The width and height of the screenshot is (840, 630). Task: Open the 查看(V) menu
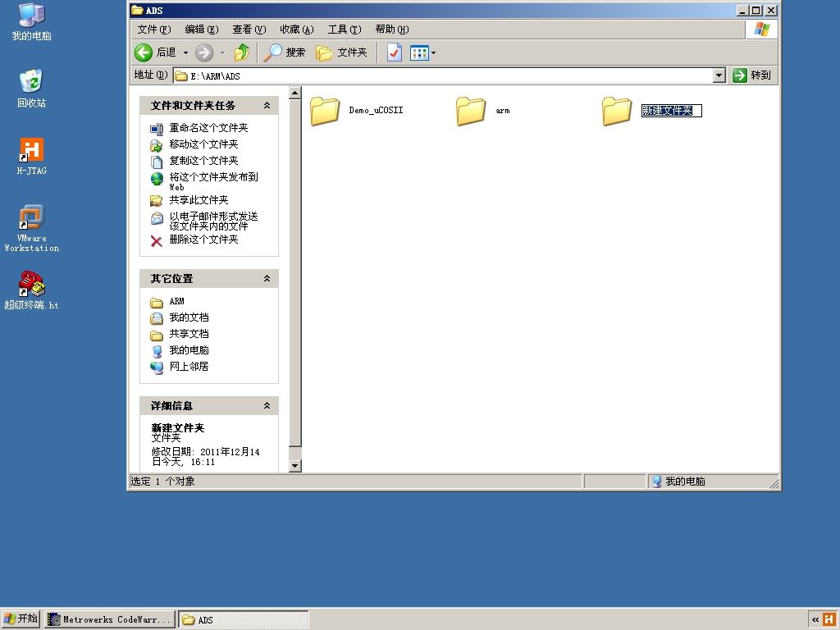249,30
